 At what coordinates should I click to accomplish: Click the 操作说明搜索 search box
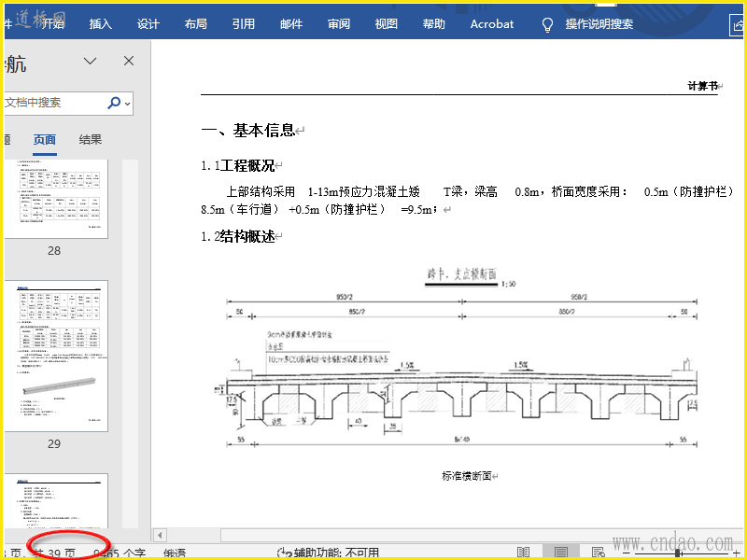tap(599, 24)
